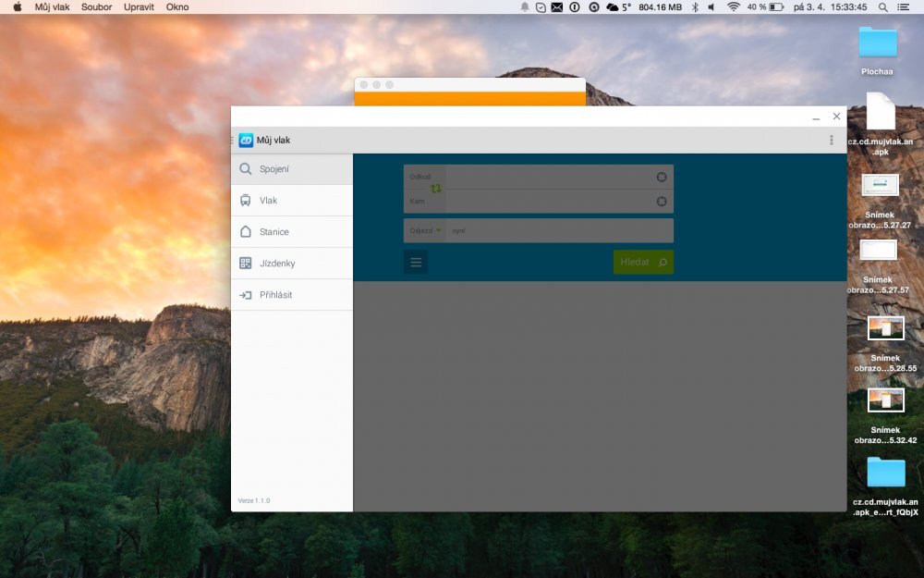Click the Přihlásit login icon

click(x=246, y=295)
